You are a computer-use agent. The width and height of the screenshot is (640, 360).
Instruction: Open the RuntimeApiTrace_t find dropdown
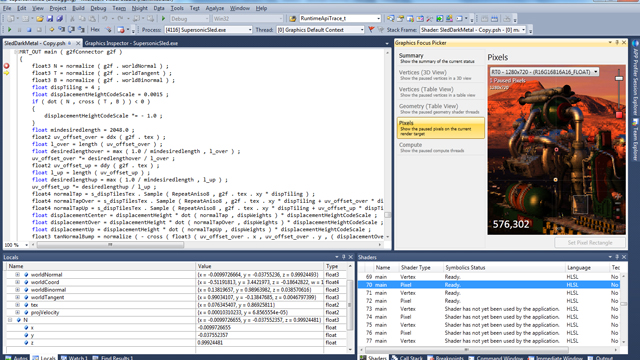(340, 19)
